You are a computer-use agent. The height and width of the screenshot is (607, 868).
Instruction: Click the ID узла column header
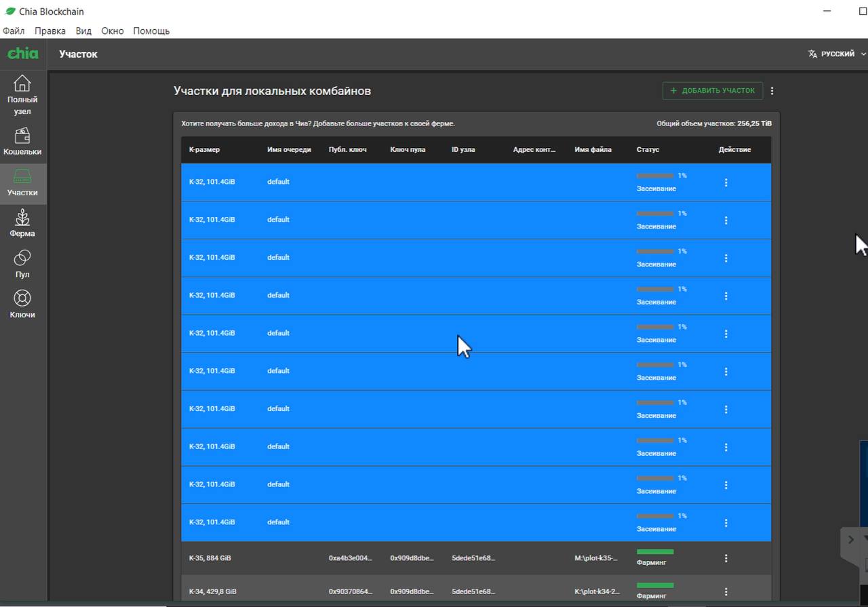coord(463,149)
